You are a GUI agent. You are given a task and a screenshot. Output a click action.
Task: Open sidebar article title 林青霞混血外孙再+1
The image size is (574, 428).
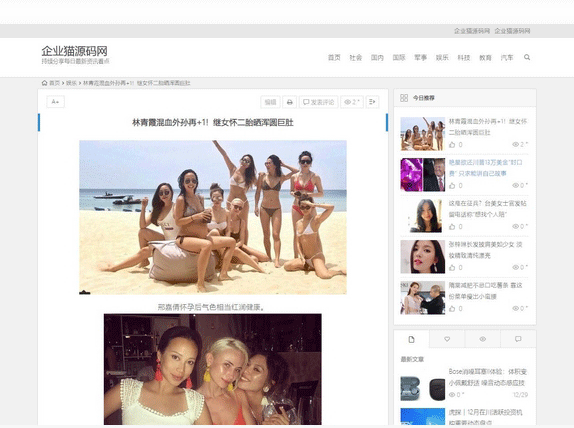pos(488,127)
